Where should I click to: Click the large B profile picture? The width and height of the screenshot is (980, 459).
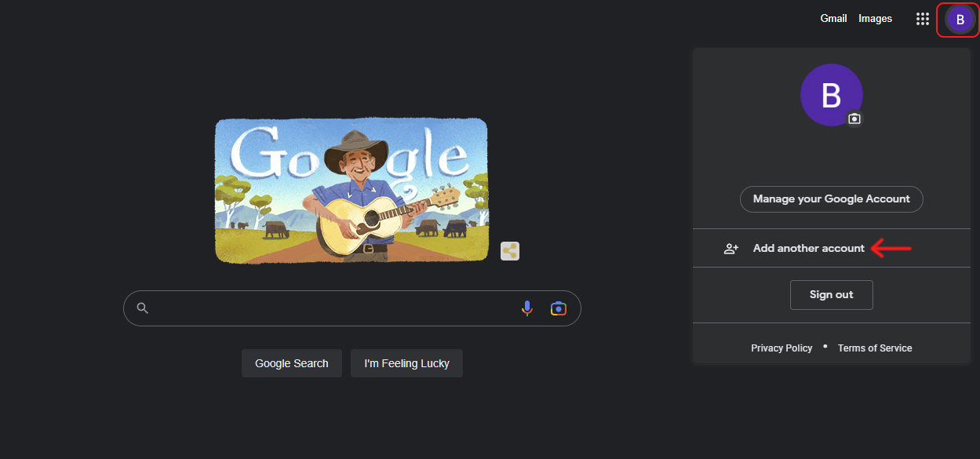tap(831, 95)
